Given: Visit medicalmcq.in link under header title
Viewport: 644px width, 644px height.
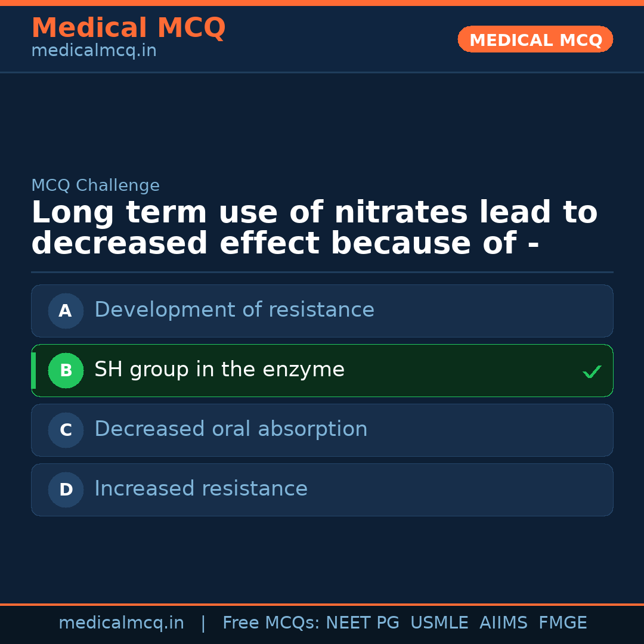Looking at the screenshot, I should click(x=94, y=51).
